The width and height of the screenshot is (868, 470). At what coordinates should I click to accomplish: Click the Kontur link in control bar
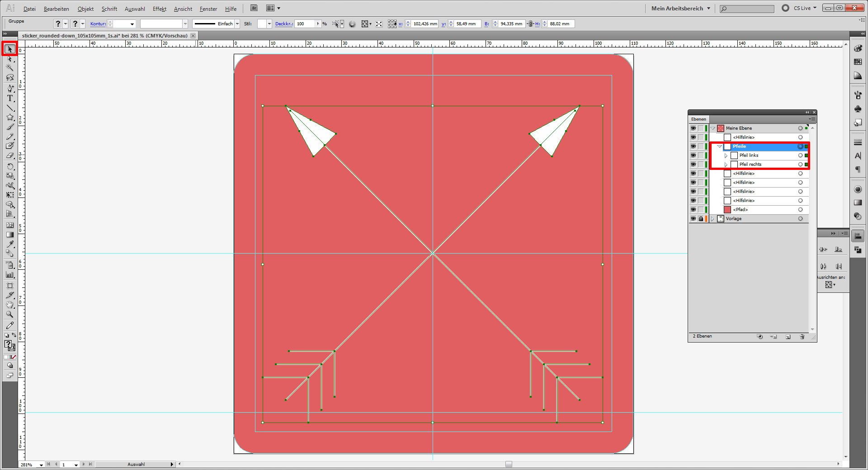98,24
